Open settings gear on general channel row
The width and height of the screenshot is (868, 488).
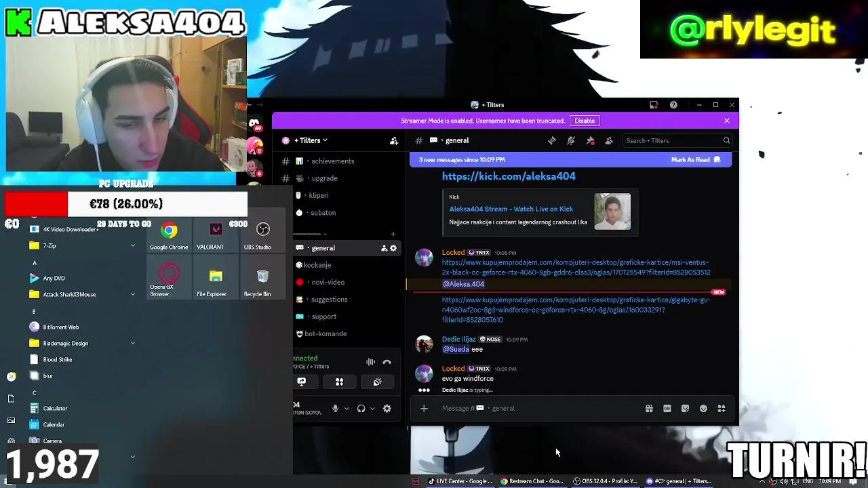click(393, 248)
